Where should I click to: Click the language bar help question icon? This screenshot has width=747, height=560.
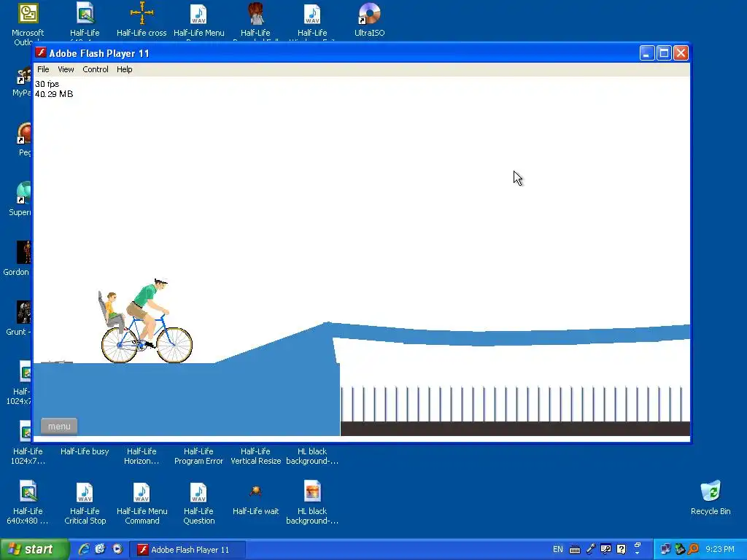pos(622,549)
